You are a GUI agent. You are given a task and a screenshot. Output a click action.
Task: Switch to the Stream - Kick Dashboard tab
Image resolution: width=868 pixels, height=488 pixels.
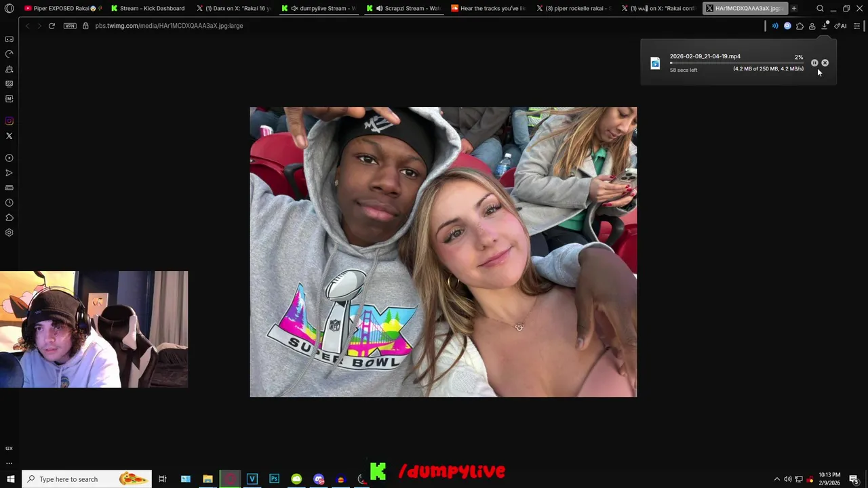coord(149,8)
